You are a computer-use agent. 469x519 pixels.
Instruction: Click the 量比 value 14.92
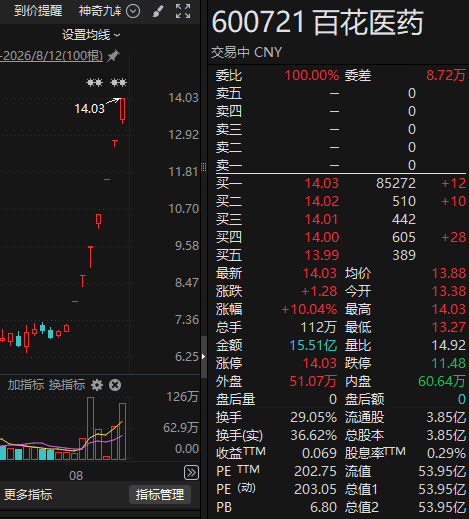pyautogui.click(x=449, y=345)
